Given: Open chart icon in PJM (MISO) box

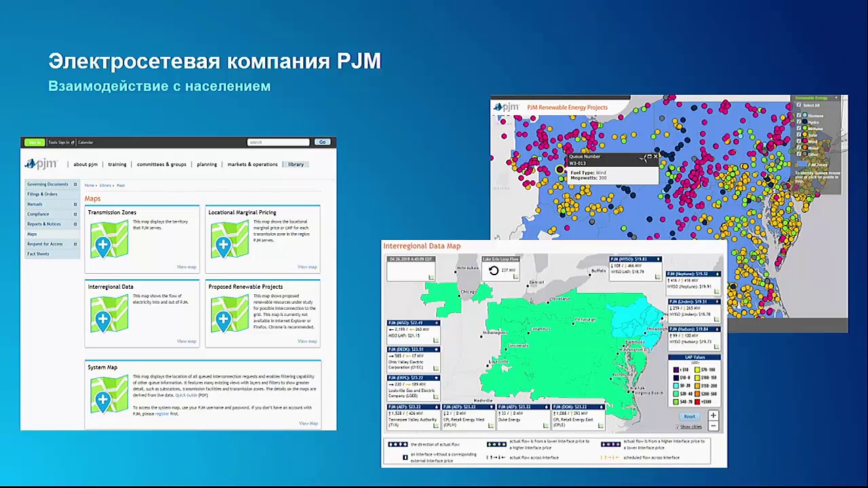Looking at the screenshot, I should coord(435,340).
